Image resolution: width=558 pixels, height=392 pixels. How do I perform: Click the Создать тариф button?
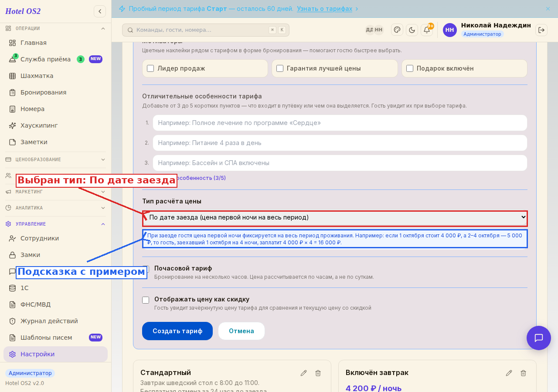177,331
